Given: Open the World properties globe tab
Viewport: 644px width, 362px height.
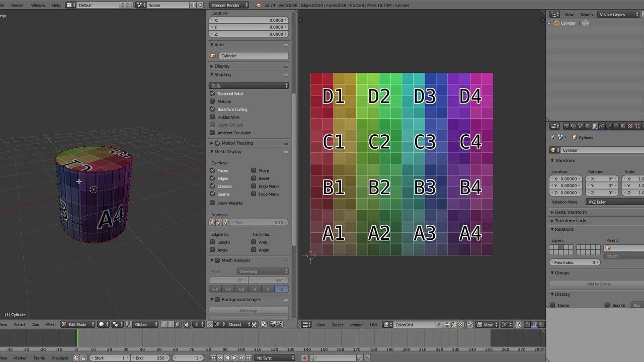Looking at the screenshot, I should [587, 126].
